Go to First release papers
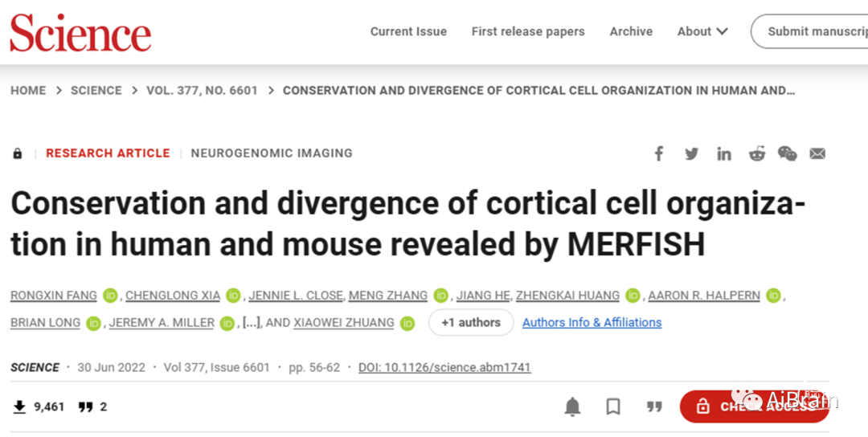The height and width of the screenshot is (437, 868). (528, 31)
